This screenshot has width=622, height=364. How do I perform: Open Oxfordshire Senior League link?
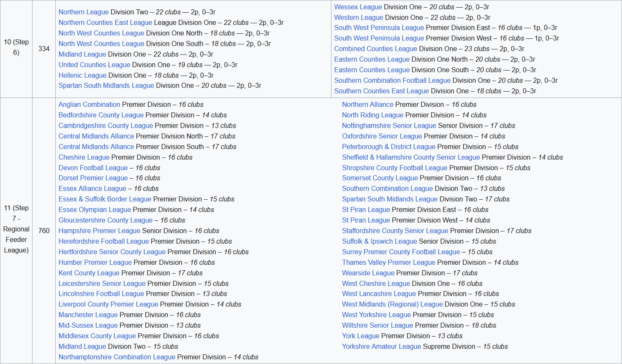(x=382, y=136)
